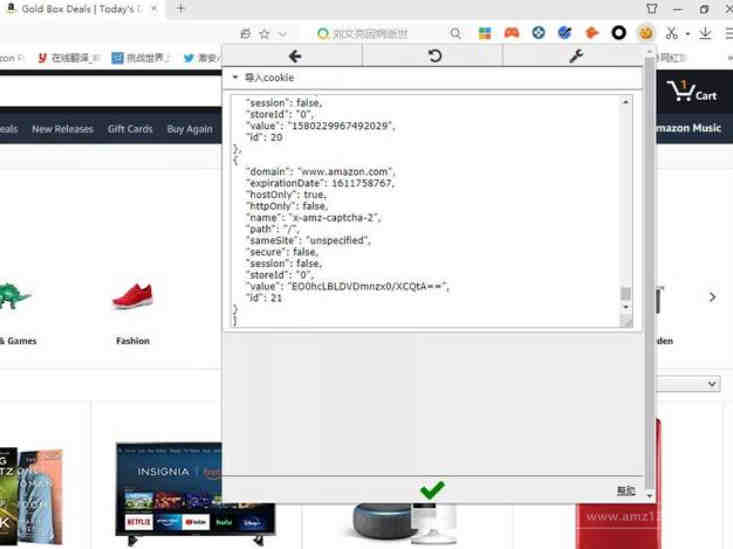Confirm cookie import with green checkmark
Image resolution: width=733 pixels, height=549 pixels.
(432, 490)
